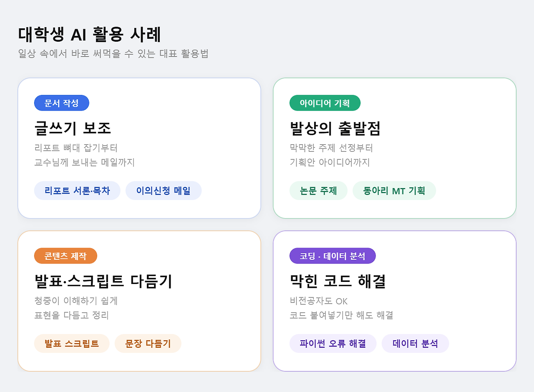Open the 리포트 서론·목차 chip
Screen dimensions: 534x392
77,191
